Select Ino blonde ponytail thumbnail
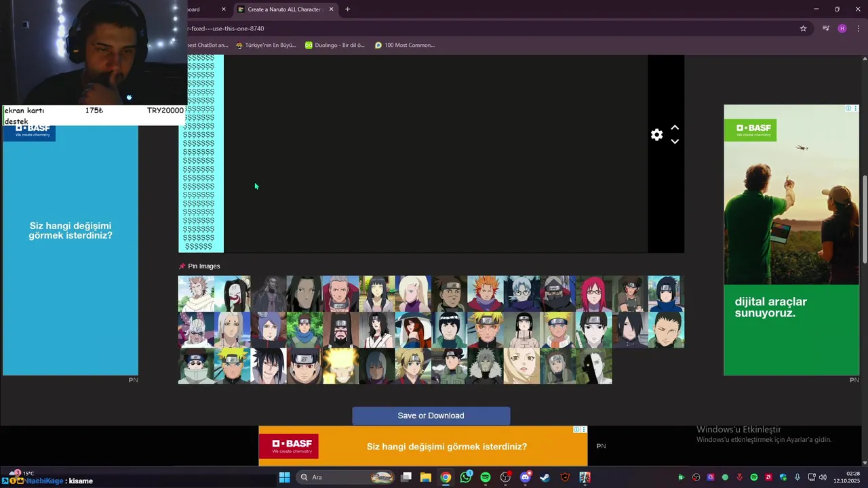 click(413, 293)
